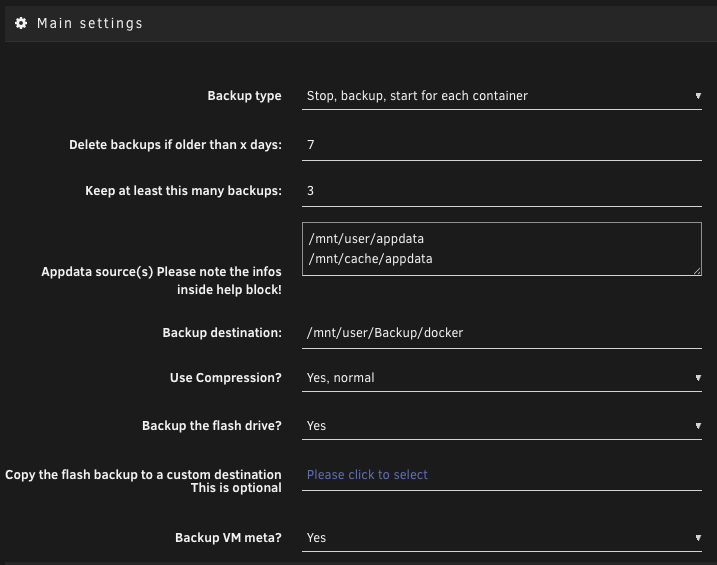This screenshot has width=717, height=565.
Task: Open the Backup type dropdown
Action: [502, 96]
